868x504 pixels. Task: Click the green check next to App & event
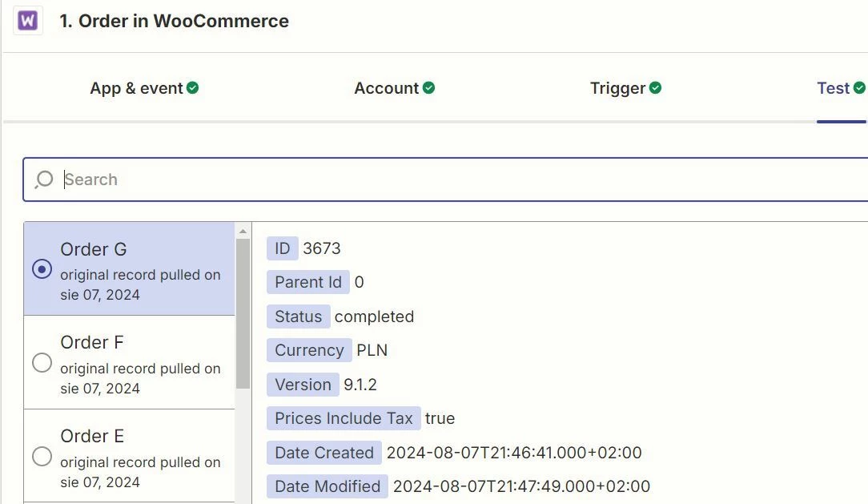[x=193, y=87]
